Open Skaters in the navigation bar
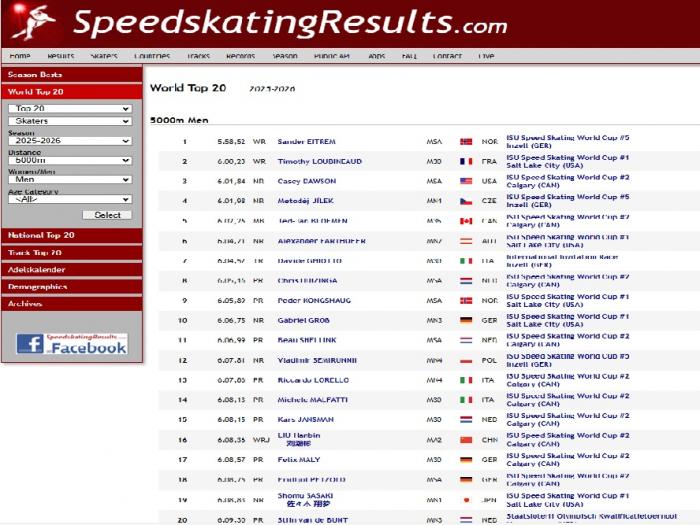The height and width of the screenshot is (525, 700). tap(104, 56)
